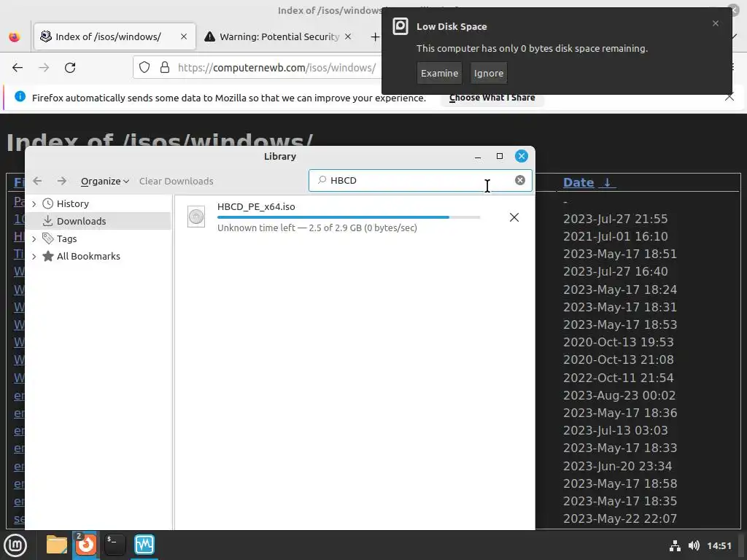Open the Linux Mint start menu

coord(15,545)
